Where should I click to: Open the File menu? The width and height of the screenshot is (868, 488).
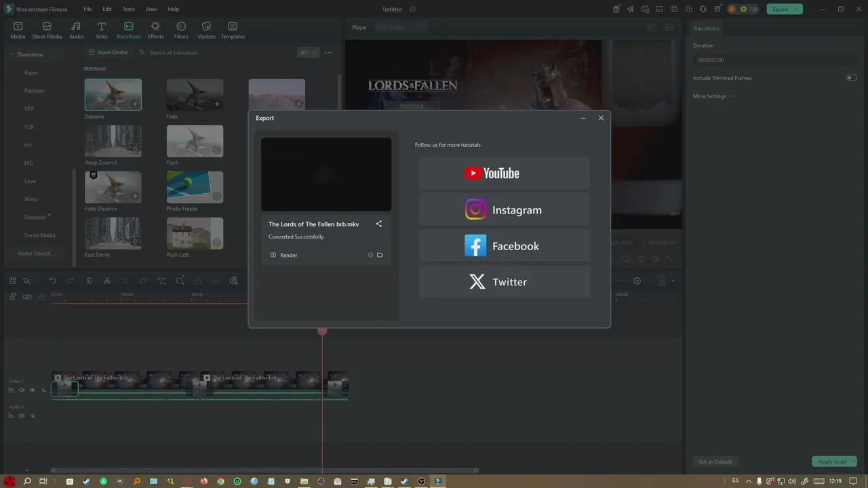pos(87,9)
